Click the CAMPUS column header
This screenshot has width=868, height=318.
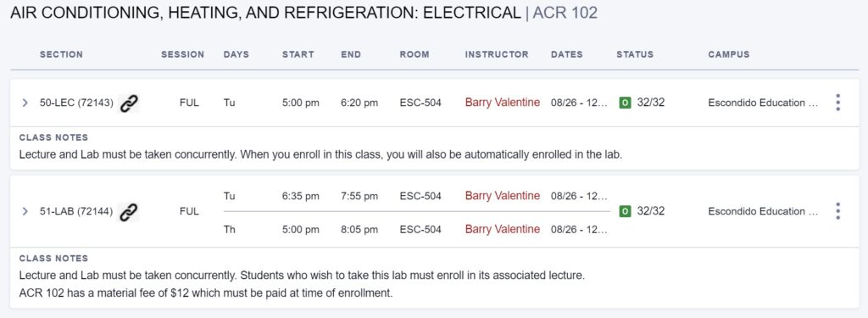point(728,54)
